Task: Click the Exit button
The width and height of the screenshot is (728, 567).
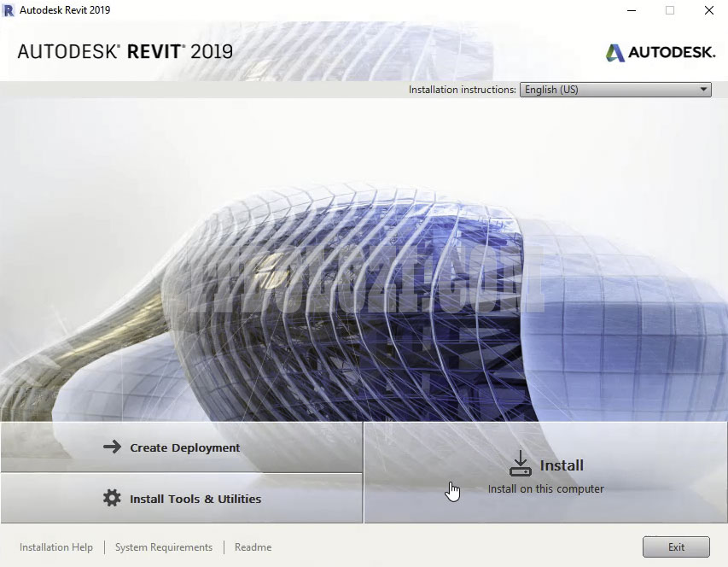Action: click(x=676, y=547)
